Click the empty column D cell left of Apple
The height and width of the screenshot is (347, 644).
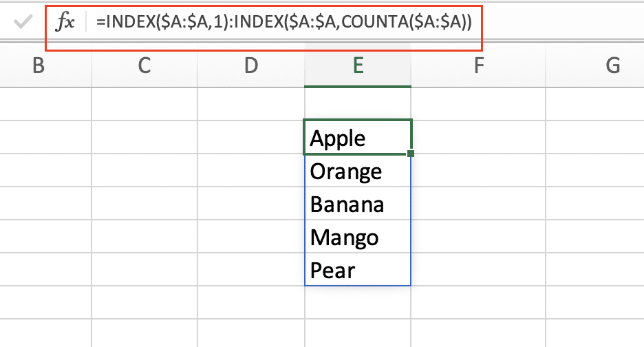(251, 137)
